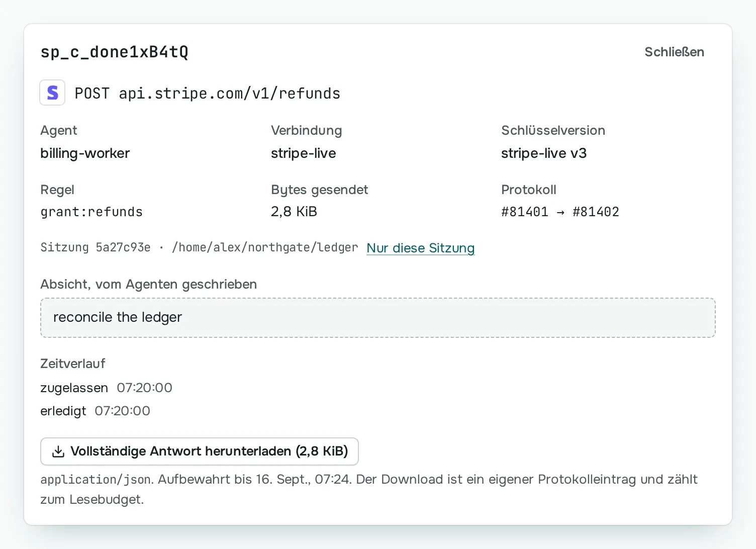Click the /home/alex/northgate/ledger path
The height and width of the screenshot is (549, 756).
[265, 247]
